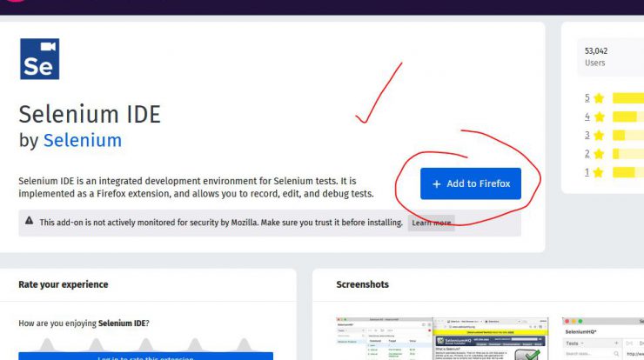
Task: Open the first Selenium IDE screenshot thumbnail
Action: (384, 338)
